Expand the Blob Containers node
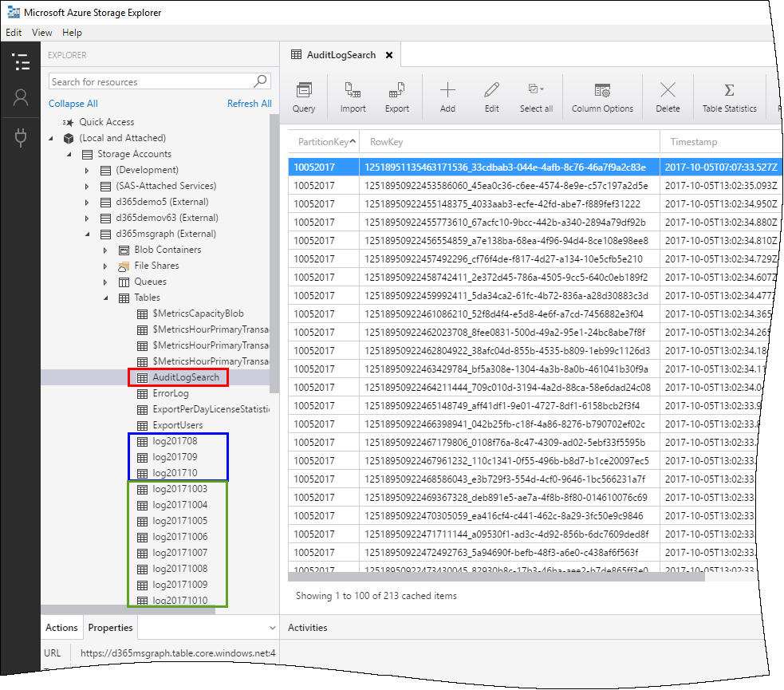The height and width of the screenshot is (690, 784). pyautogui.click(x=105, y=250)
